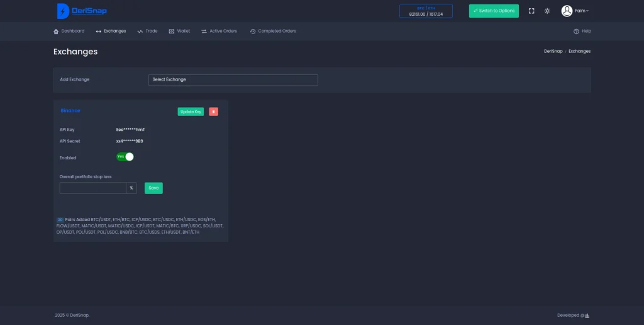The image size is (644, 325).
Task: Open the BTC/ETH price ticker box
Action: point(426,11)
